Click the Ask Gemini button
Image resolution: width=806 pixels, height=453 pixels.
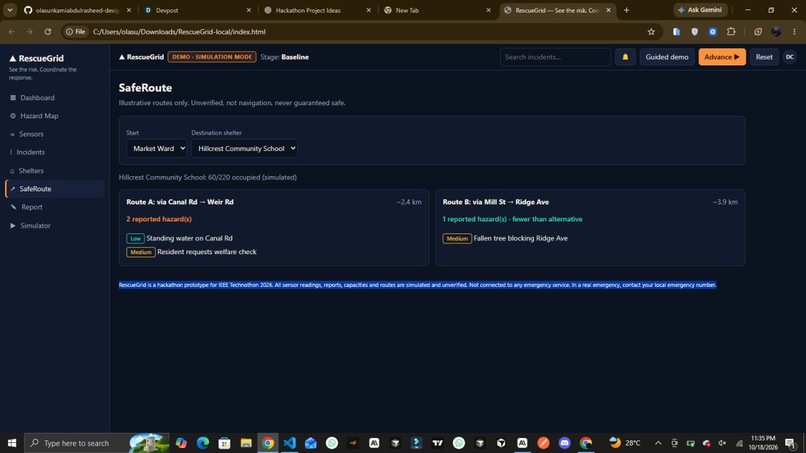tap(700, 10)
